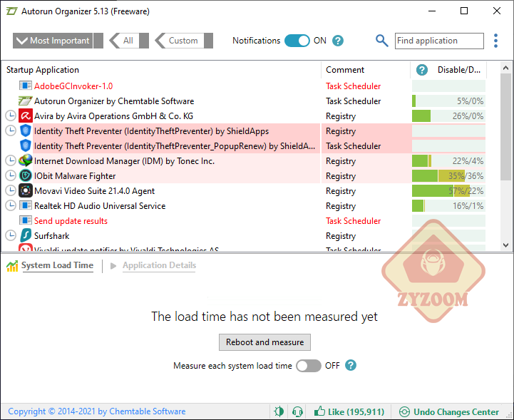Click the search magnifier icon
Image resolution: width=514 pixels, height=420 pixels.
[381, 41]
